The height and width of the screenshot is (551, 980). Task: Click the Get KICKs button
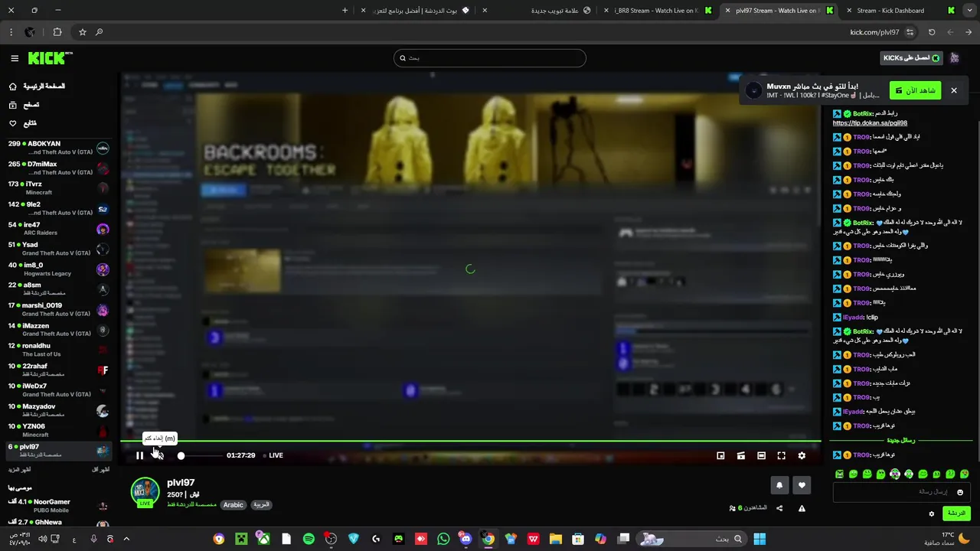pyautogui.click(x=911, y=58)
